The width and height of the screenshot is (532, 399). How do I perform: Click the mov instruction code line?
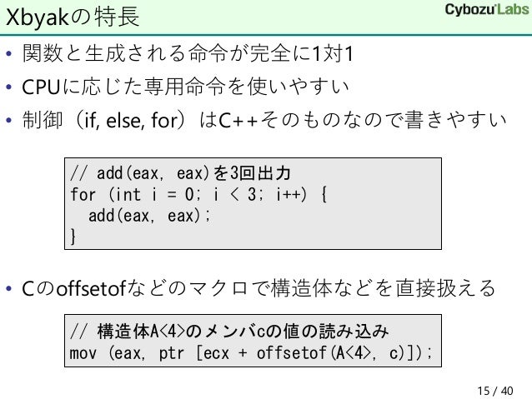click(x=251, y=353)
